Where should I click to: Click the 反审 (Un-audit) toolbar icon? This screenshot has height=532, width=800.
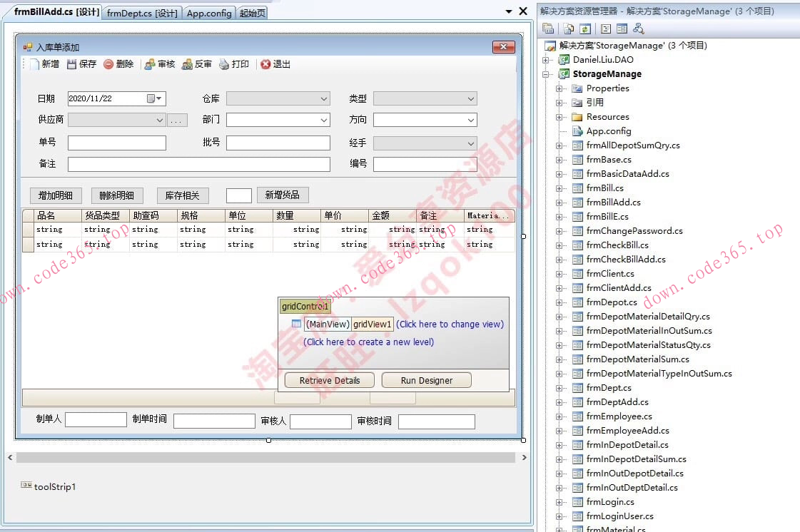[x=187, y=64]
